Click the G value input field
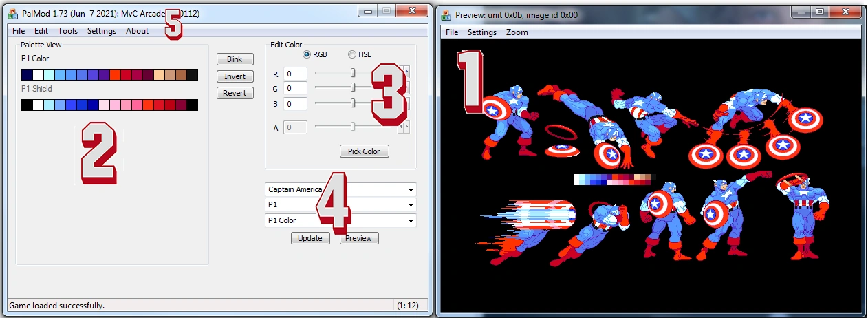The image size is (868, 318). (295, 88)
